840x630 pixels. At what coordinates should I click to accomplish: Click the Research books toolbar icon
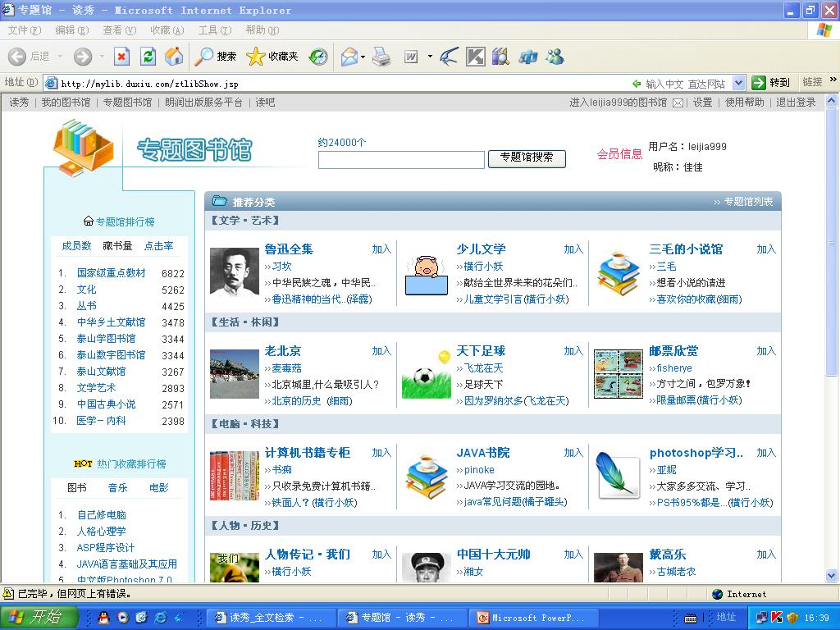point(500,57)
